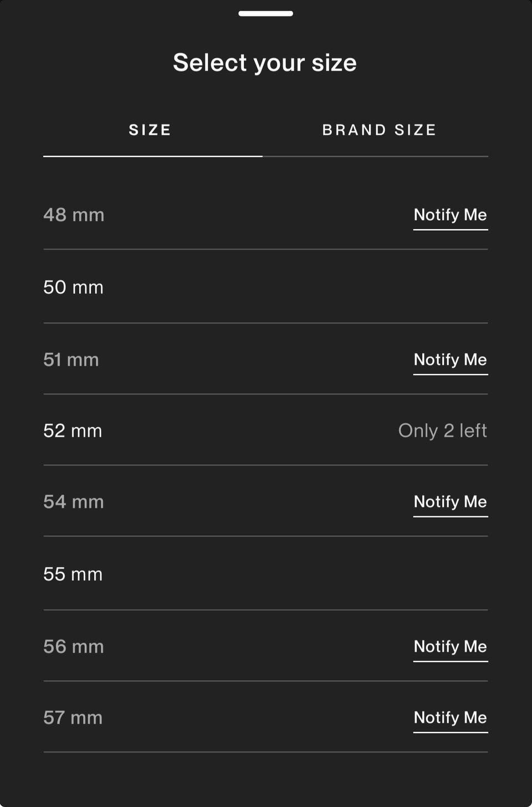Click the 'Select your size' heading
532x807 pixels.
(x=265, y=63)
